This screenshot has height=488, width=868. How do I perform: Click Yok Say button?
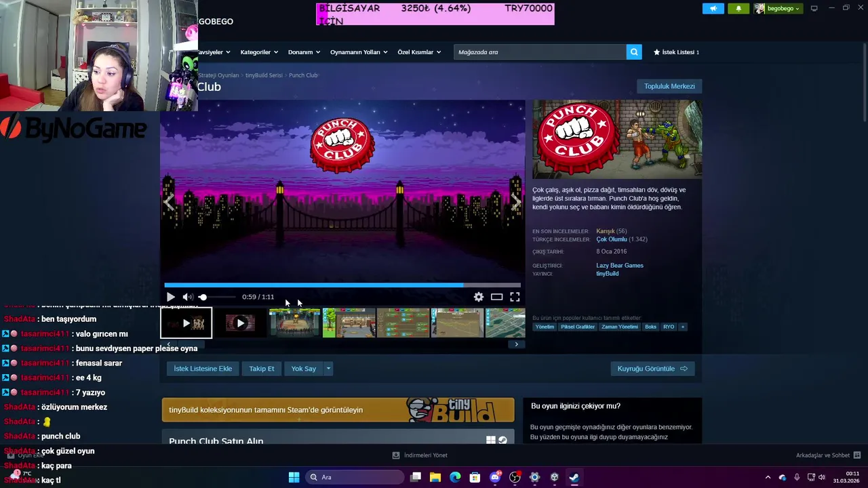(x=304, y=369)
